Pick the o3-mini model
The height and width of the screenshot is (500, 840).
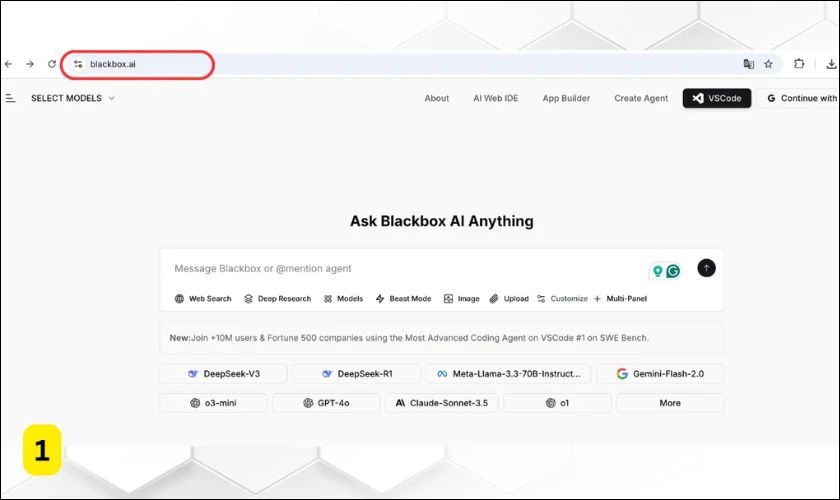pyautogui.click(x=213, y=403)
